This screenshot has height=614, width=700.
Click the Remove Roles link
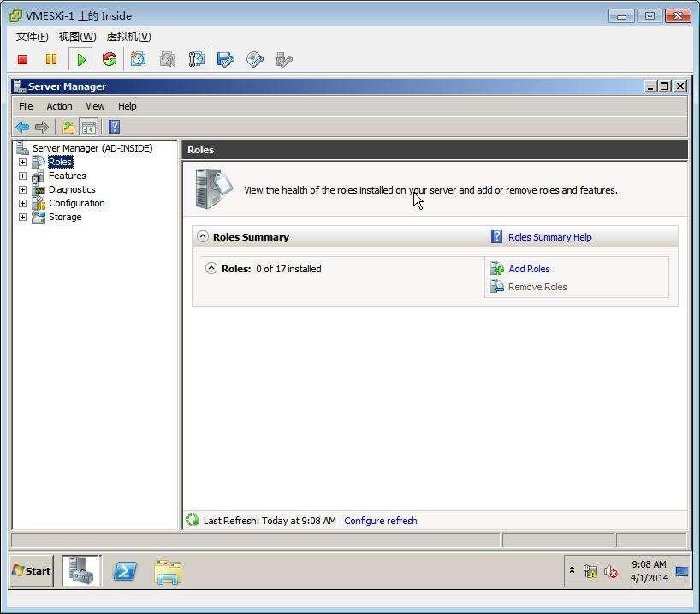point(537,287)
